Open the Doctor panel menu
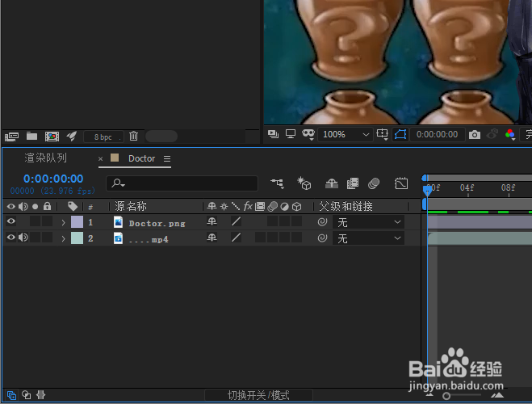The image size is (532, 404). [167, 158]
